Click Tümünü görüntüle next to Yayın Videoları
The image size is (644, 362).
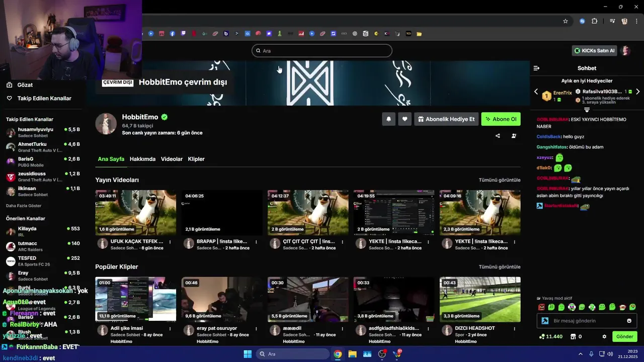[500, 180]
